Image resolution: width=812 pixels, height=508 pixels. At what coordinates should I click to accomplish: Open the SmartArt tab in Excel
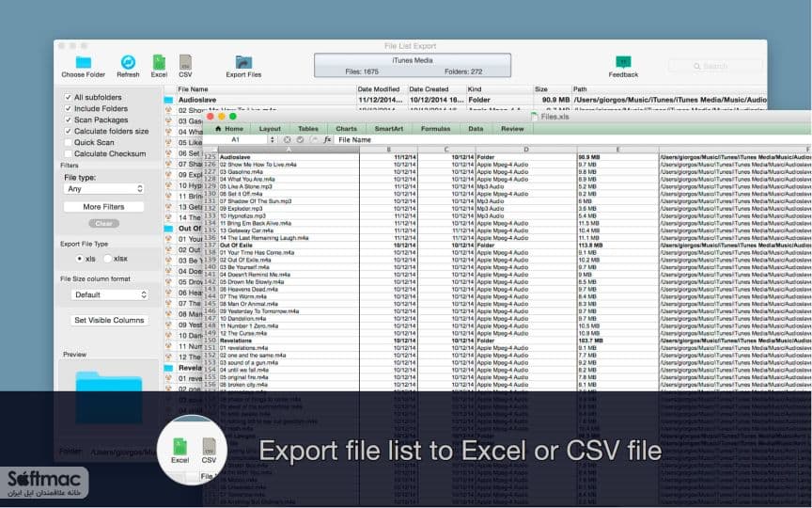coord(389,129)
